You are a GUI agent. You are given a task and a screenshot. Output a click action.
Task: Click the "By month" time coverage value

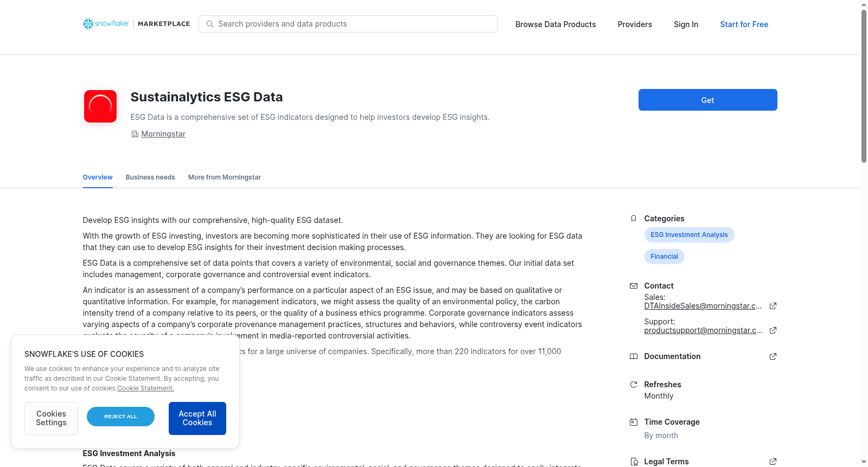click(661, 436)
